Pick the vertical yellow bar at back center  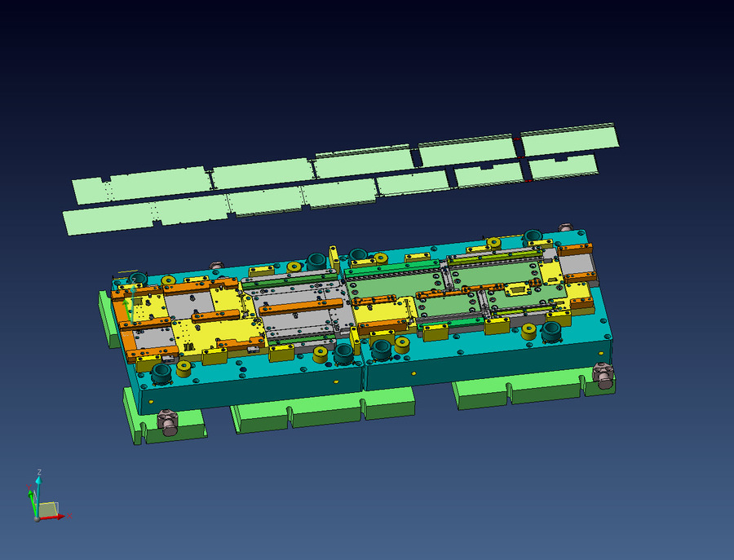pyautogui.click(x=334, y=257)
